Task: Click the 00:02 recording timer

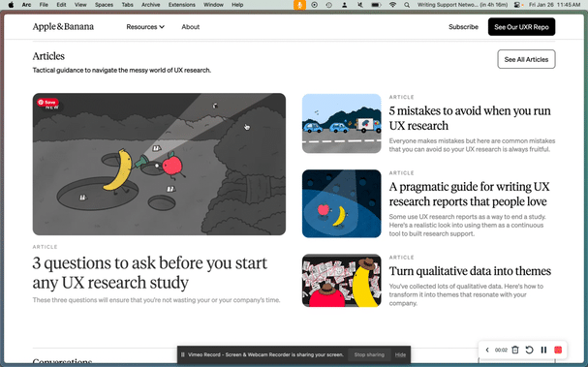Action: point(501,351)
